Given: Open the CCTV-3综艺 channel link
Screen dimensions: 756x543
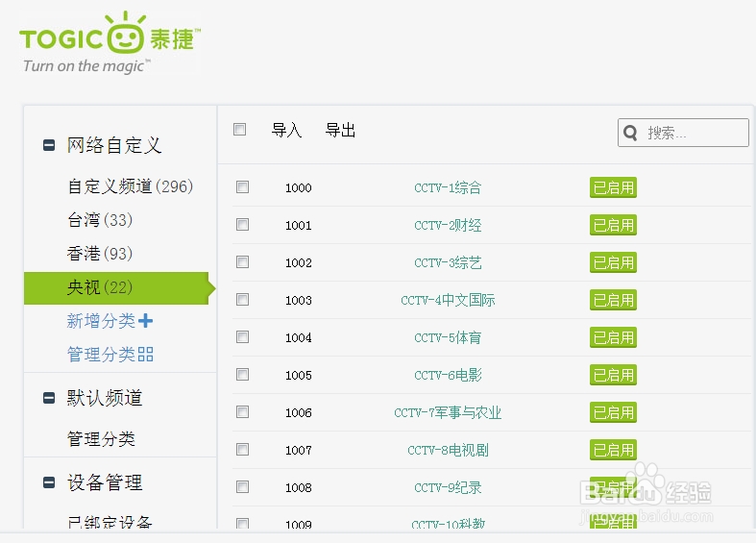Looking at the screenshot, I should (448, 262).
